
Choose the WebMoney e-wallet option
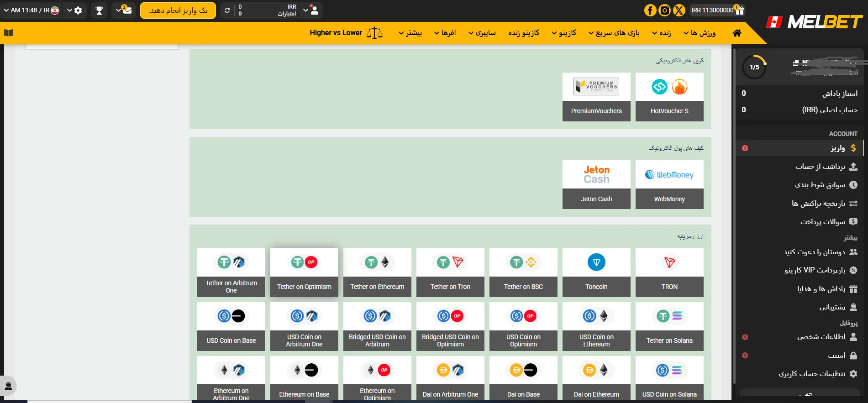point(669,184)
